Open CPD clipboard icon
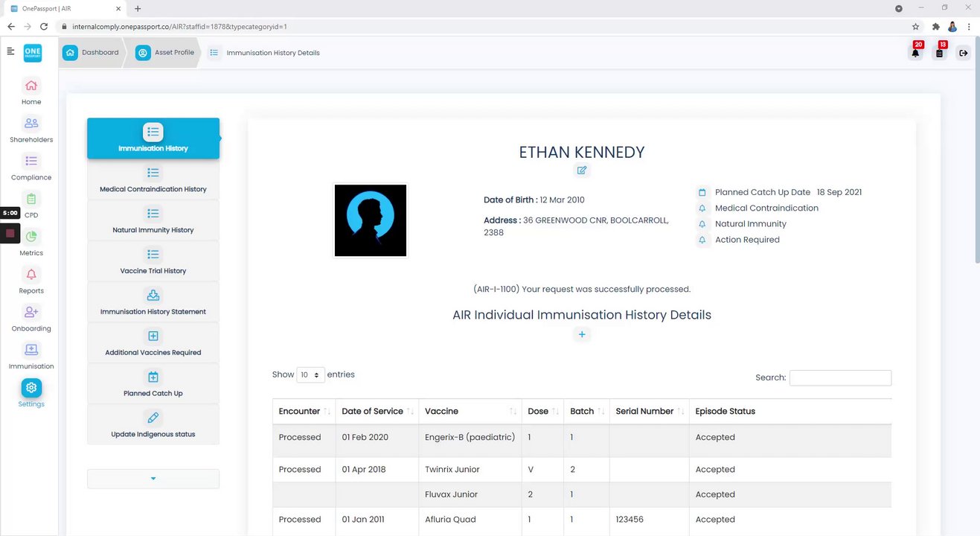The height and width of the screenshot is (536, 980). (31, 199)
